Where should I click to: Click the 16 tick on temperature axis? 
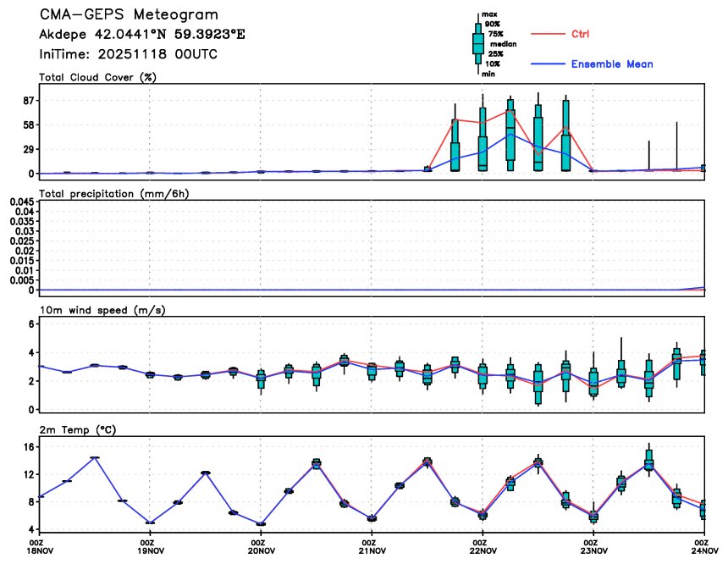coord(26,447)
